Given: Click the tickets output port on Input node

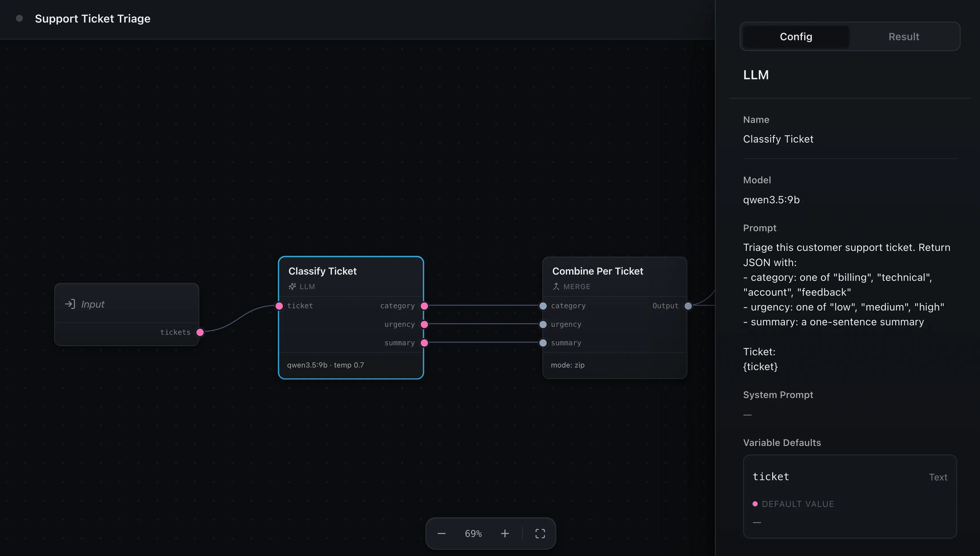Looking at the screenshot, I should tap(200, 332).
